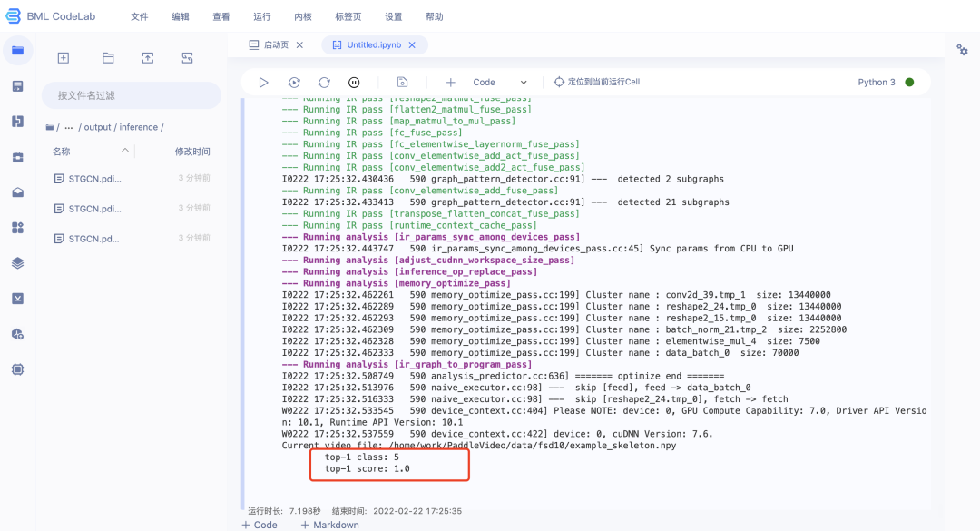Click the 'top-1 score: 1.0' output line
Screen dimensions: 980x531
point(367,468)
